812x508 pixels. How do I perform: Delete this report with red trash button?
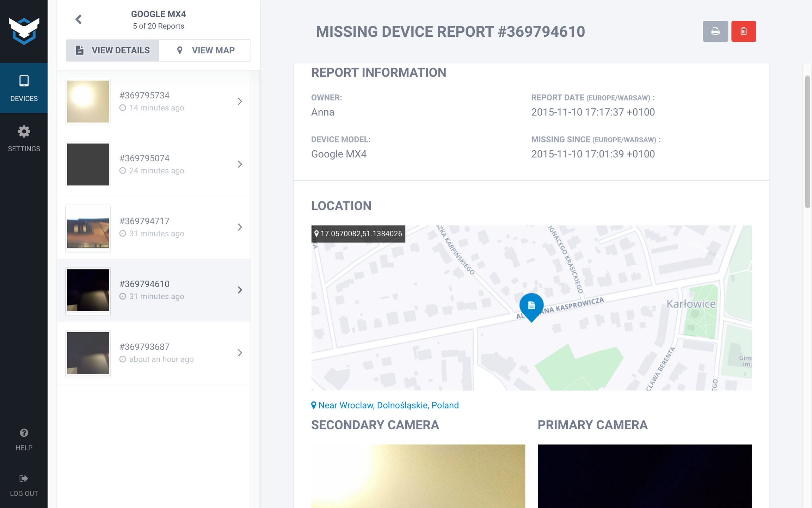coord(744,31)
